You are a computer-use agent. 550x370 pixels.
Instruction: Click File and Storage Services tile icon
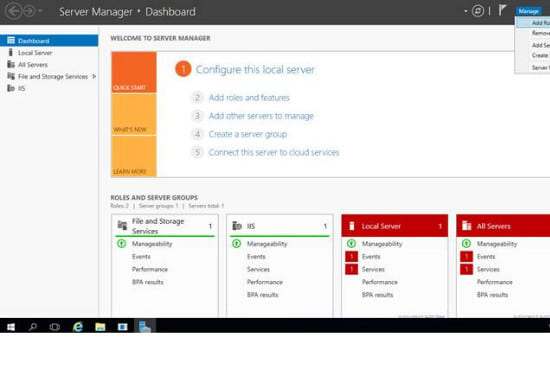122,225
